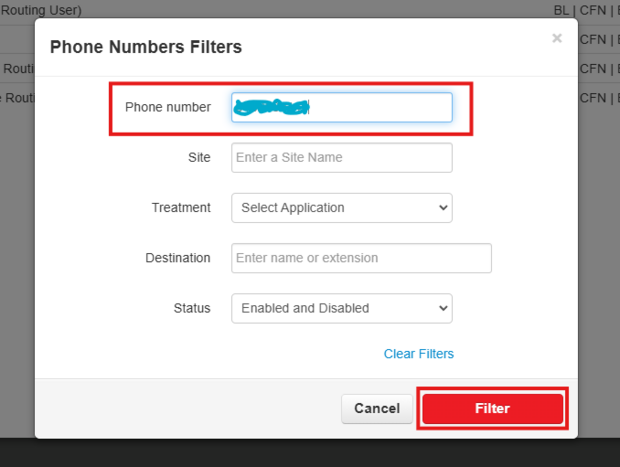Click the Site field label
The image size is (620, 467).
199,157
